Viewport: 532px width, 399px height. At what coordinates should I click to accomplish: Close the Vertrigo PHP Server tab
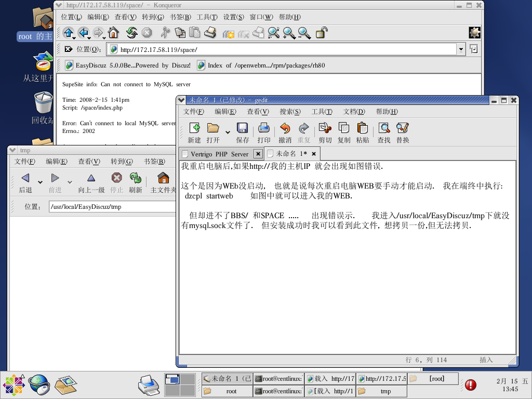pos(258,154)
